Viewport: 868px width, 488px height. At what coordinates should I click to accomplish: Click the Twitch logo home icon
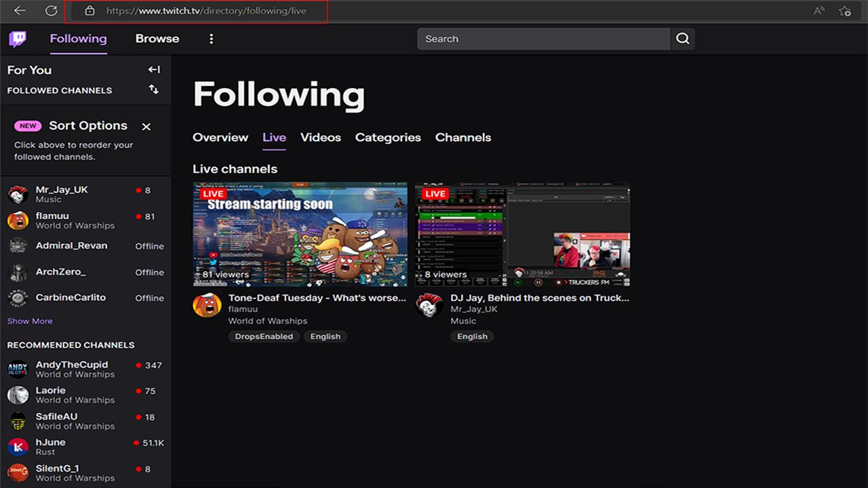coord(18,39)
